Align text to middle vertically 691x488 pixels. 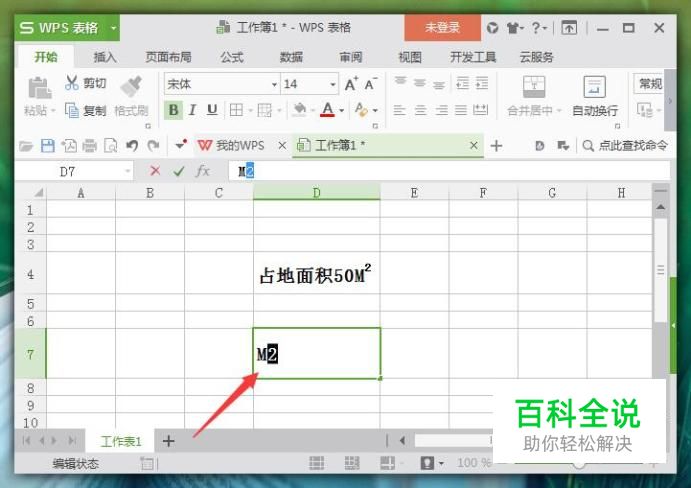click(x=420, y=82)
